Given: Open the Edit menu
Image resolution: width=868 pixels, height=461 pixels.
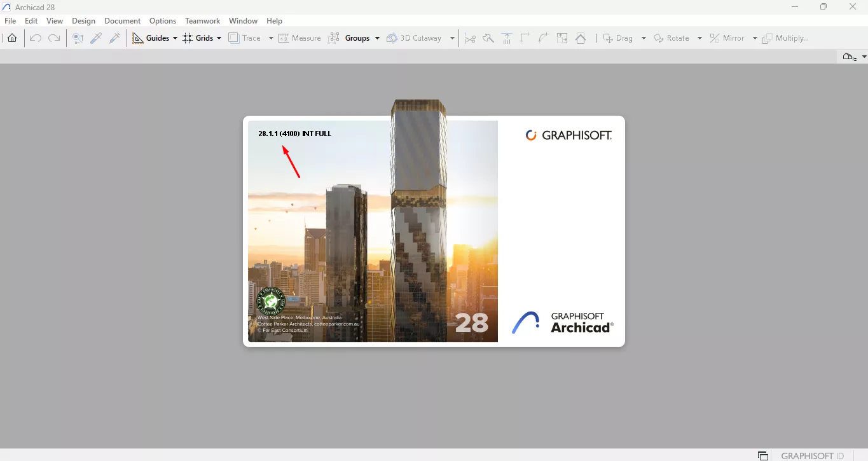Looking at the screenshot, I should (31, 21).
